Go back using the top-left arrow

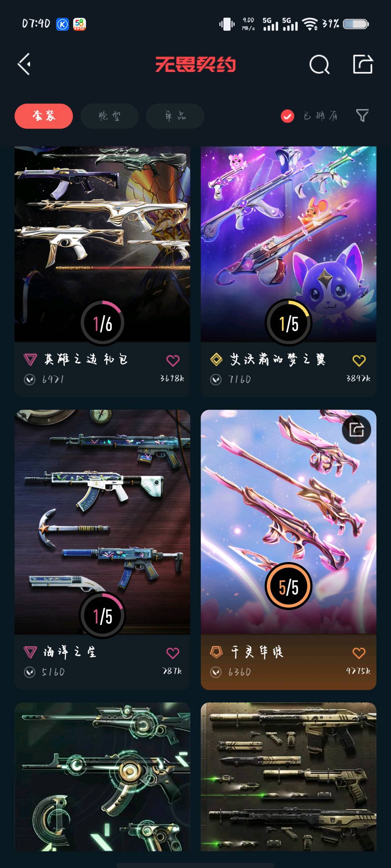[x=24, y=64]
